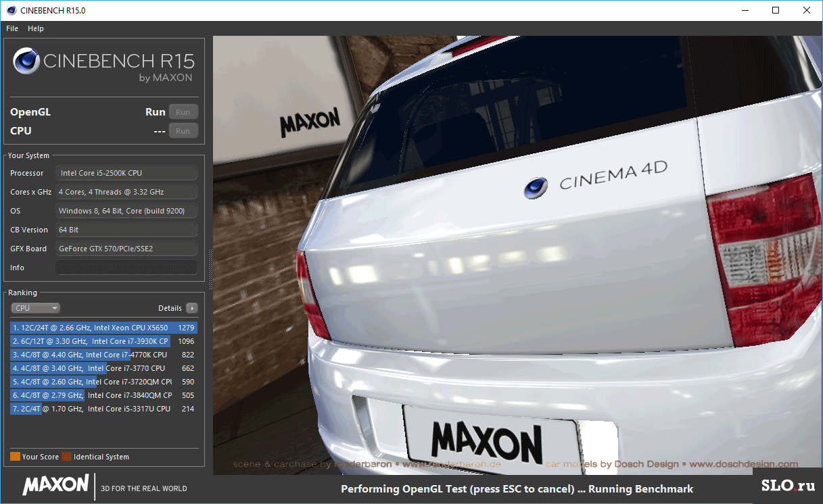Viewport: 823px width, 504px height.
Task: Open the CPU ranking type dropdown
Action: 36,308
